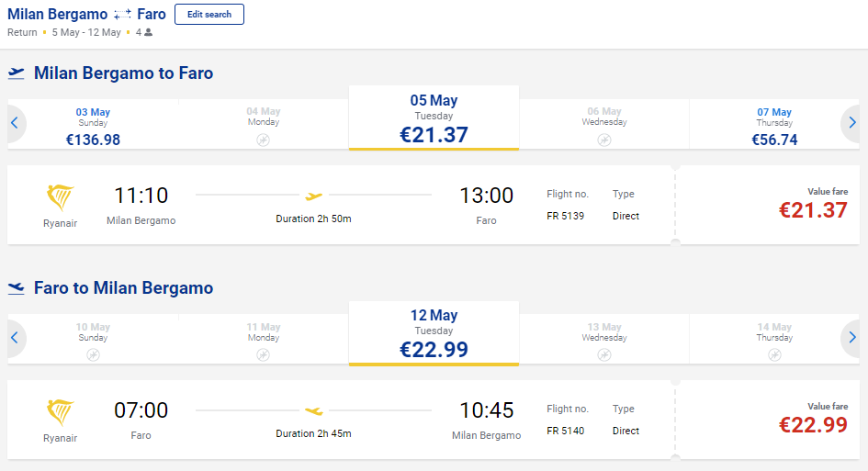The width and height of the screenshot is (868, 471).
Task: Select the 03 May Sunday €136.98 date tab
Action: tap(93, 126)
